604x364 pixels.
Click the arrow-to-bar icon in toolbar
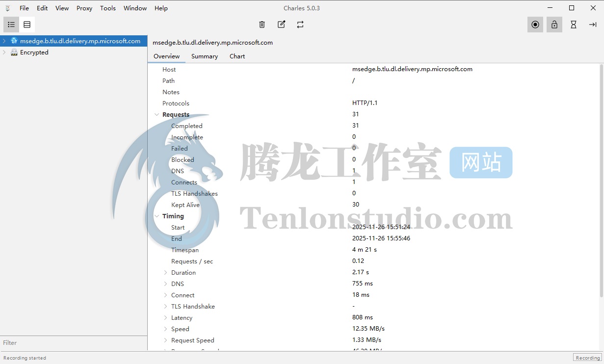[593, 25]
